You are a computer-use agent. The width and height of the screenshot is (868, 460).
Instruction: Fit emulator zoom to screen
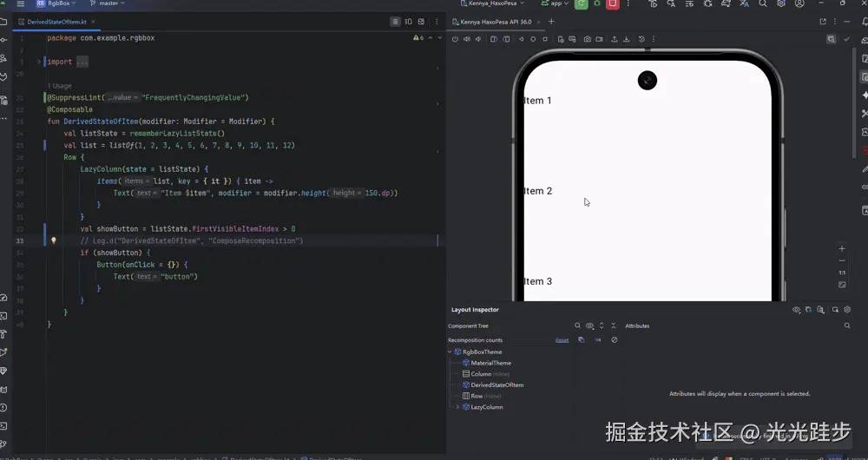coord(842,285)
